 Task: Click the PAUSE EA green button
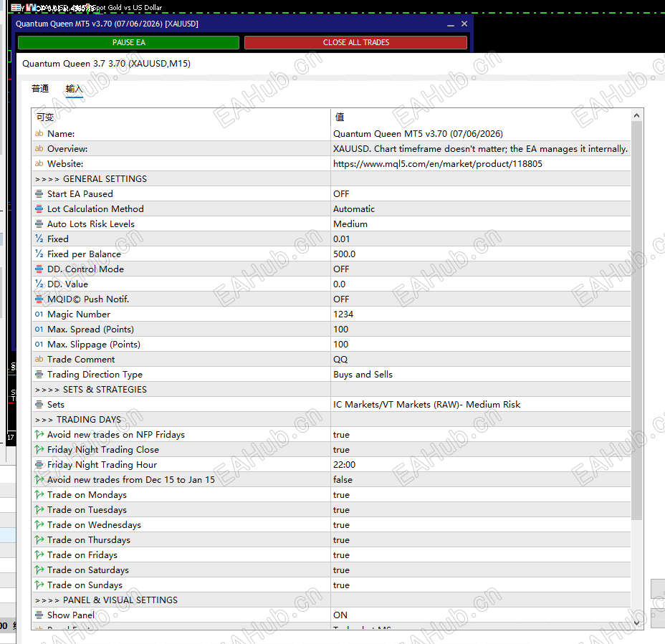[x=128, y=42]
